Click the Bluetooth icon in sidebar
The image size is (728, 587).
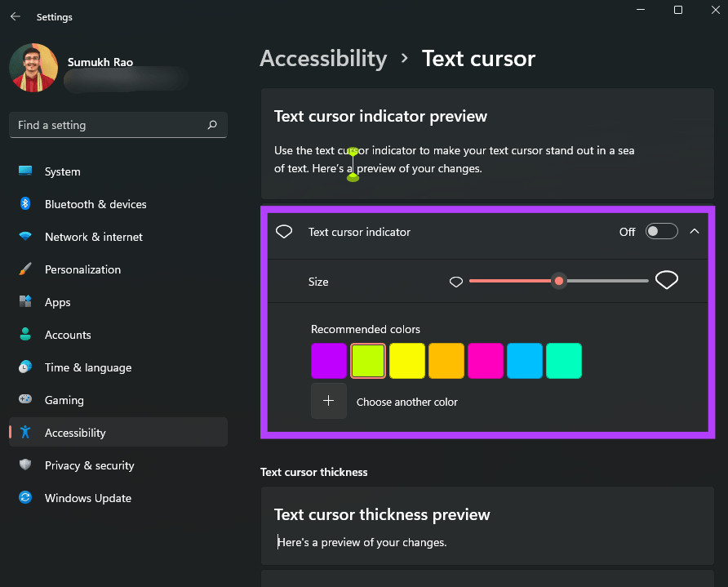(25, 203)
